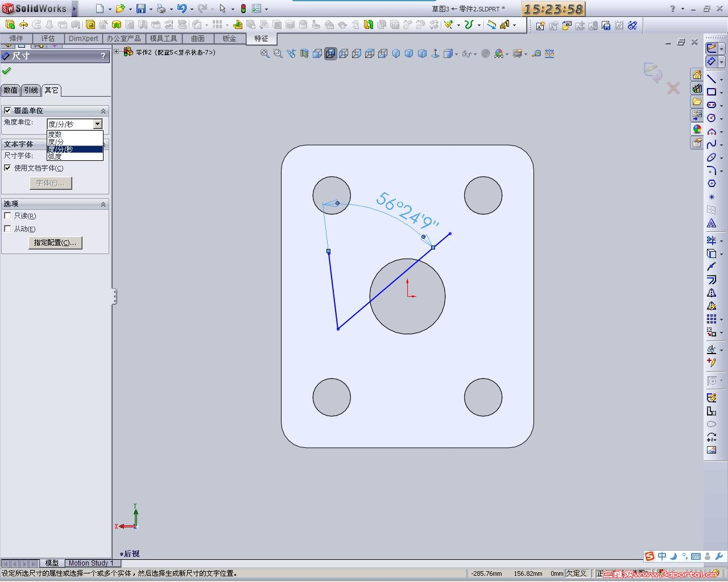
Task: Select the Polygon sketch tool
Action: (x=712, y=184)
